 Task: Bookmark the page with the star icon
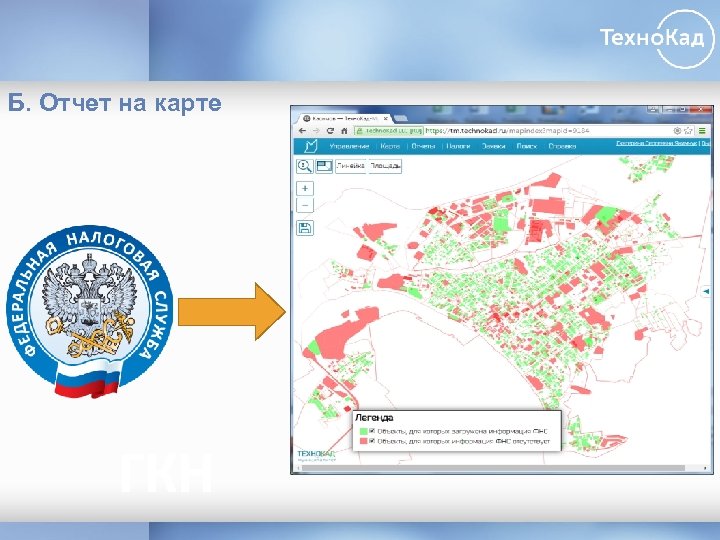click(688, 131)
